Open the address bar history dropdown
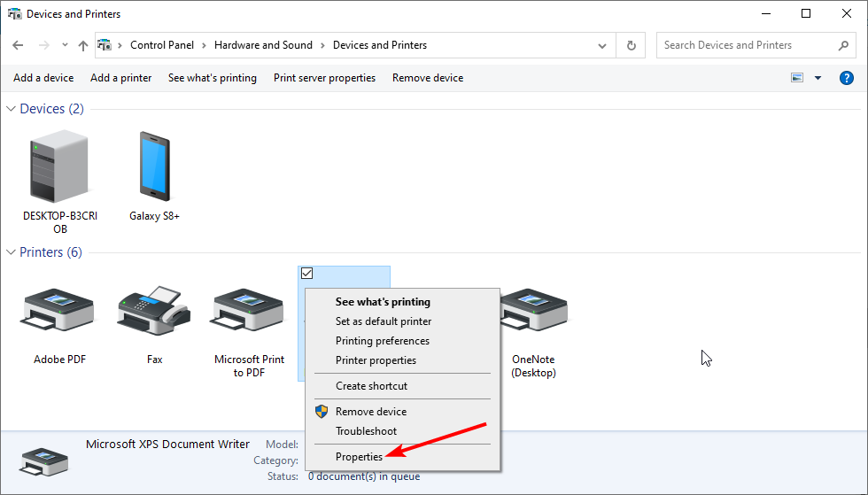The image size is (868, 495). [602, 45]
